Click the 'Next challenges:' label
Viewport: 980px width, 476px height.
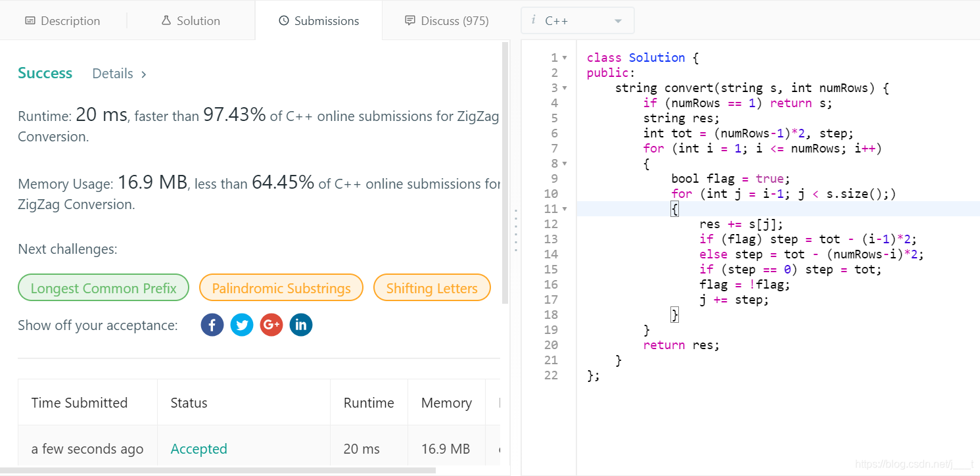68,249
